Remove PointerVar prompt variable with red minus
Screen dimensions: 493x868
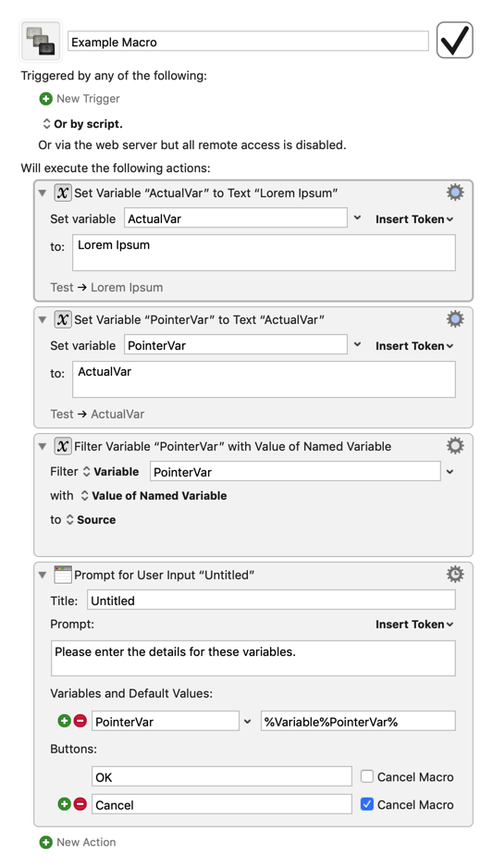click(x=80, y=721)
